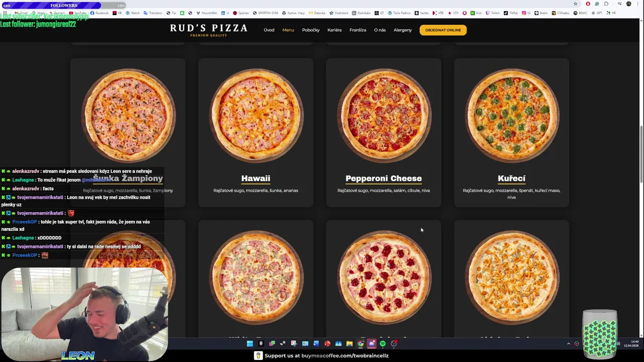Show hidden system tray icons

(569, 344)
